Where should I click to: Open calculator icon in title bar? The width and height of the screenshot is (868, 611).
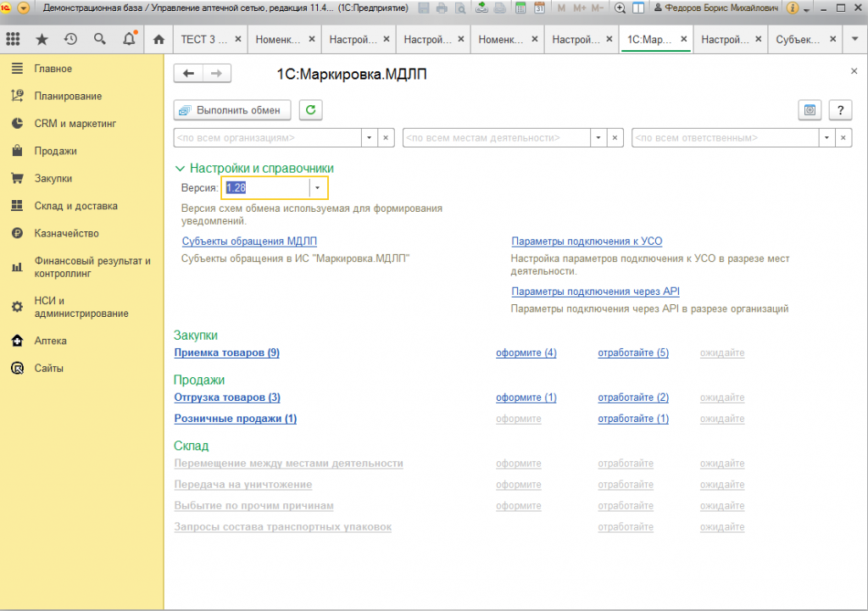(x=520, y=8)
